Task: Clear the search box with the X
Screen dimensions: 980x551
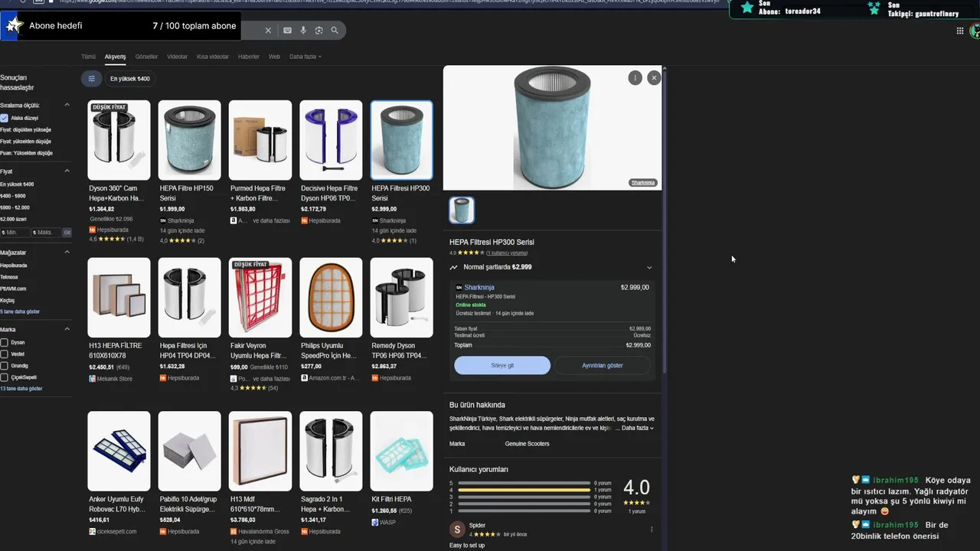Action: coord(268,31)
